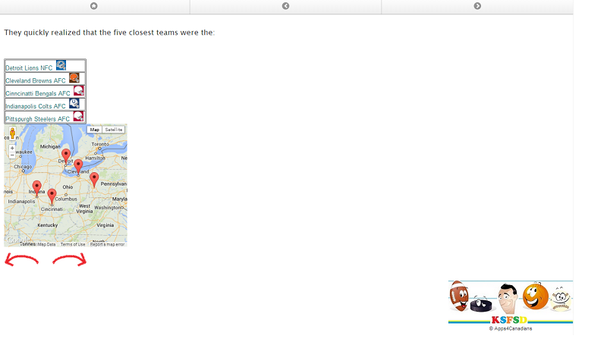Click the Street View pegman icon

12,133
